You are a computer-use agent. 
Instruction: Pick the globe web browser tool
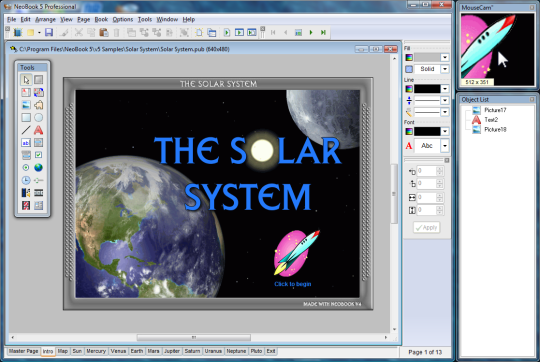tap(39, 167)
